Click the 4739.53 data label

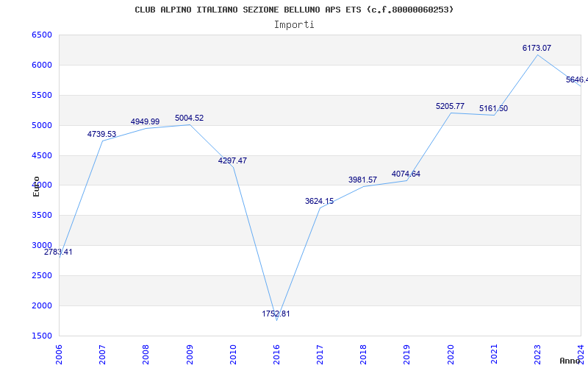pyautogui.click(x=101, y=134)
